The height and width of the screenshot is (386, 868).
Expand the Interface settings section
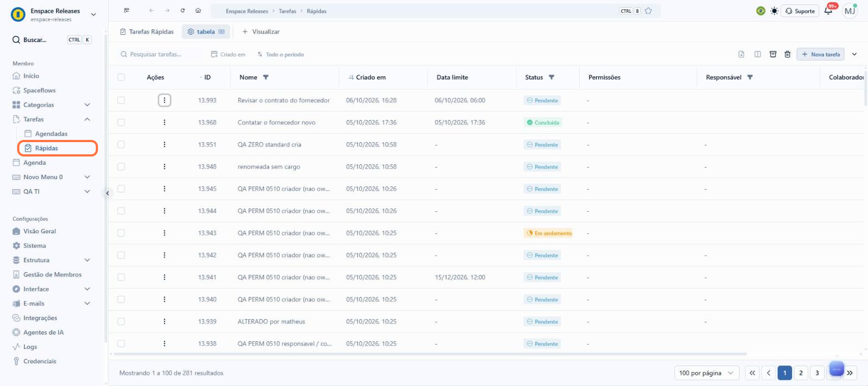(x=87, y=289)
